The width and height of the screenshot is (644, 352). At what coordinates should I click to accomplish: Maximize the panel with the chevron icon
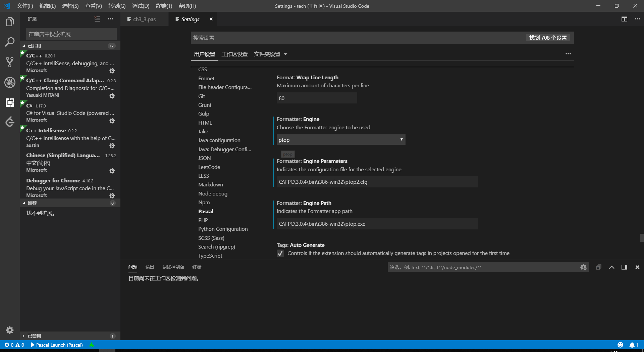coord(611,267)
